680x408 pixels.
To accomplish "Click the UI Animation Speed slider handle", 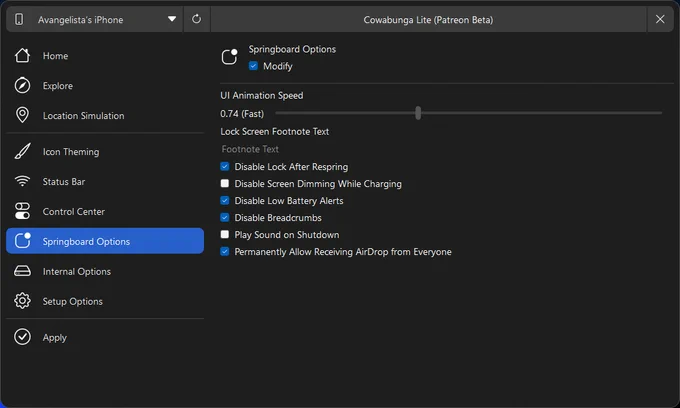I will point(418,113).
